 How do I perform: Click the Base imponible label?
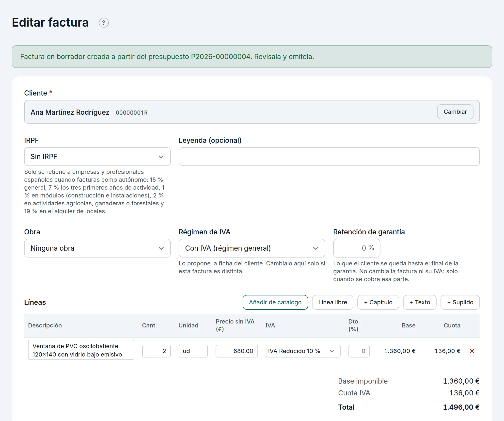coord(363,381)
